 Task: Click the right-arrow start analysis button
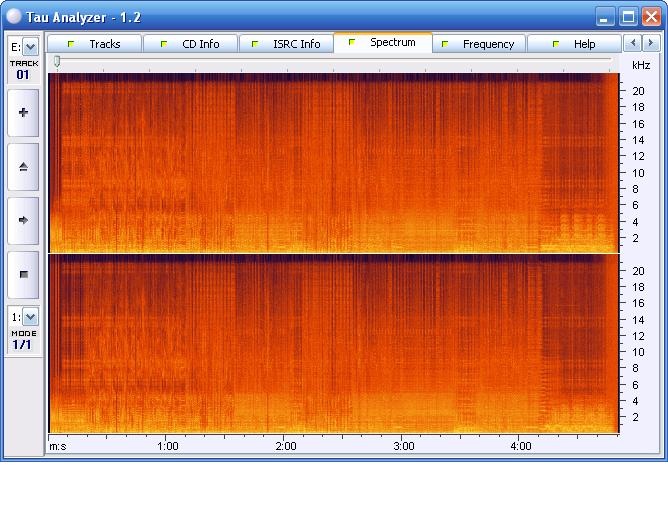[23, 220]
